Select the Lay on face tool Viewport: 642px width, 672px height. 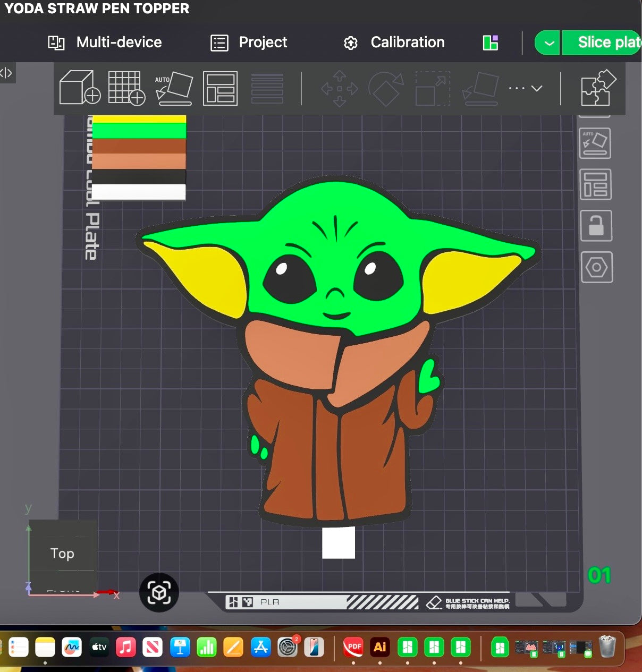pos(480,89)
